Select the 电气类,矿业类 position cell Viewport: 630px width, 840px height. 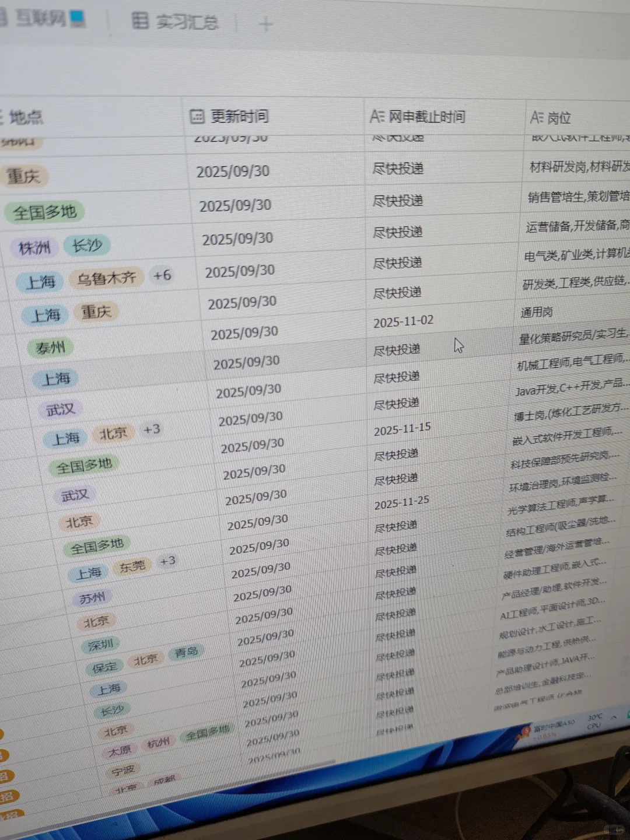coord(576,255)
